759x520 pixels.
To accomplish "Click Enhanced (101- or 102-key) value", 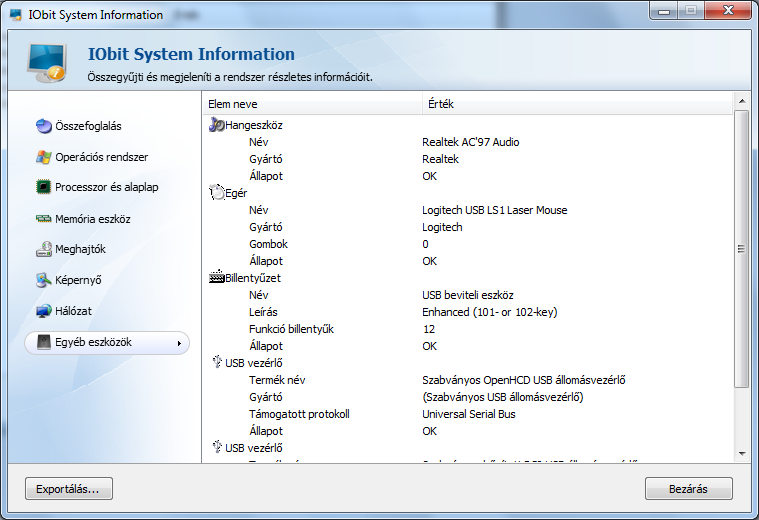I will click(490, 312).
